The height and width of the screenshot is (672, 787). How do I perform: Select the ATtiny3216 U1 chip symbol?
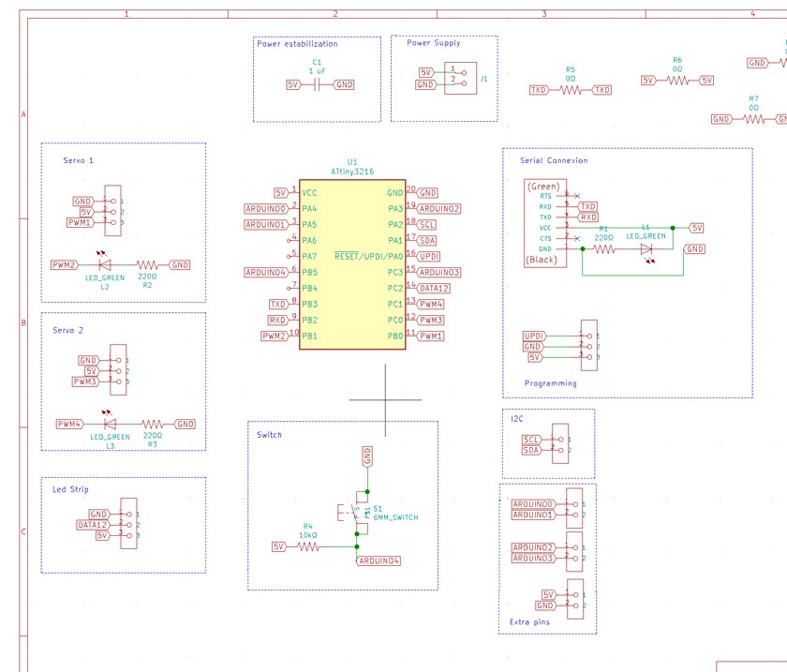pos(352,264)
